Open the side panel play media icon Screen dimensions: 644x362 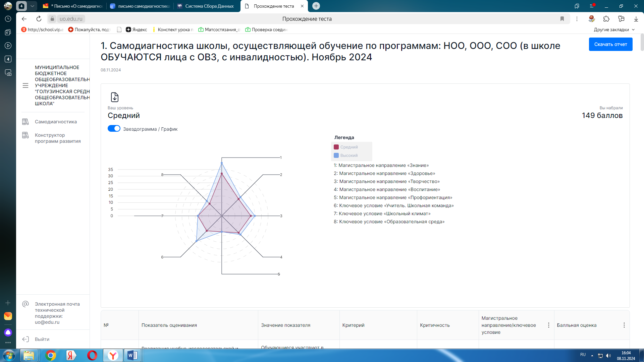8,46
